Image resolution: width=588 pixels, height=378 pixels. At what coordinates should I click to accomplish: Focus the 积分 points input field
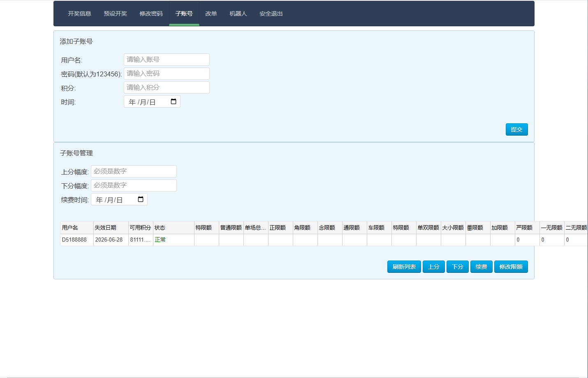(x=167, y=88)
